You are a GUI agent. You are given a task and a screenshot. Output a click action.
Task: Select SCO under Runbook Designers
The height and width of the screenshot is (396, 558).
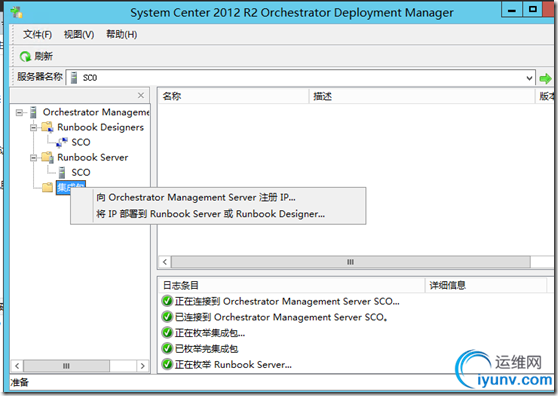click(x=81, y=142)
